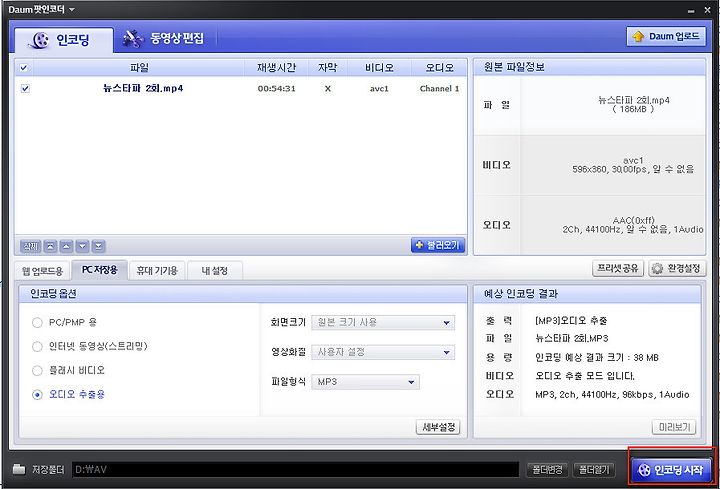Viewport: 720px width, 489px height.
Task: Click the 인코딩 예상 결과 크기 text
Action: click(596, 358)
